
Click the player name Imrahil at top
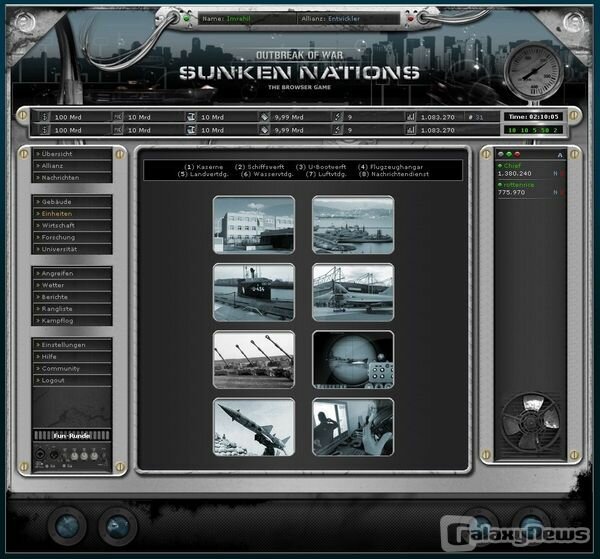[238, 18]
